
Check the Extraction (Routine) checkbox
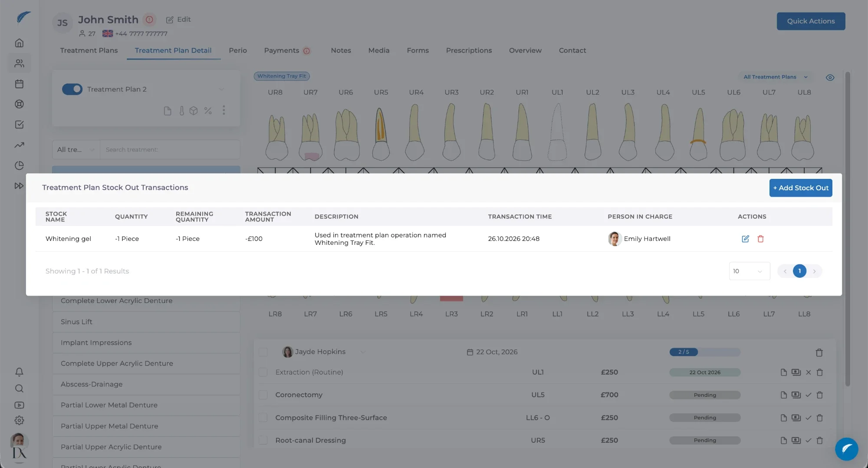[263, 372]
